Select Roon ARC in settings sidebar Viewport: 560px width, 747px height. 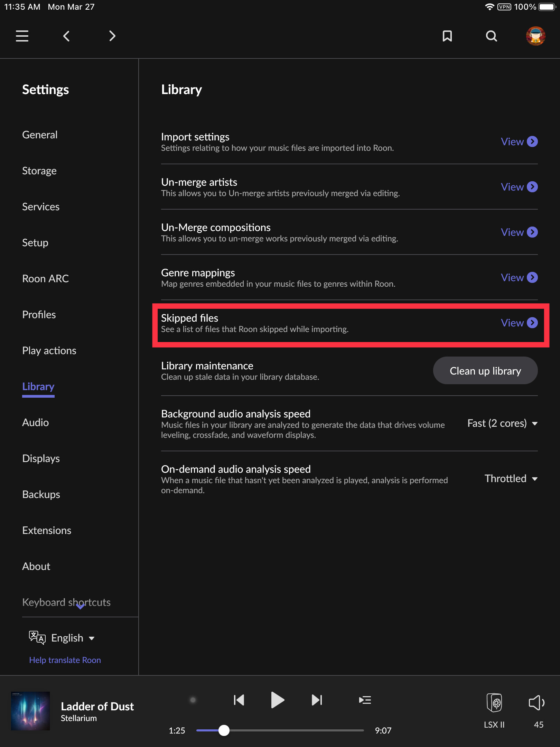(x=45, y=279)
